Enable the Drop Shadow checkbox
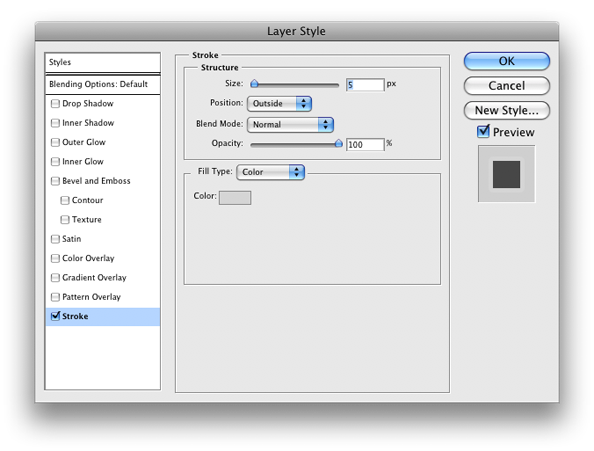Image resolution: width=594 pixels, height=451 pixels. pos(55,103)
